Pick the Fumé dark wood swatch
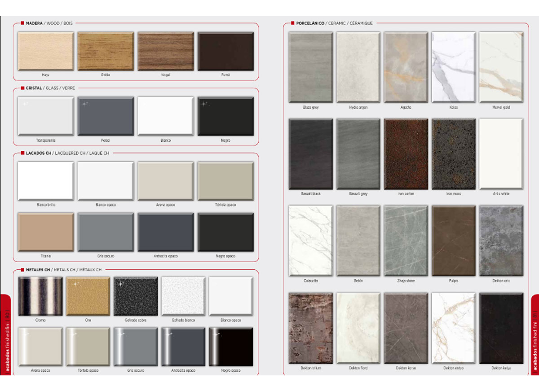Image resolution: width=539 pixels, height=392 pixels. (225, 51)
